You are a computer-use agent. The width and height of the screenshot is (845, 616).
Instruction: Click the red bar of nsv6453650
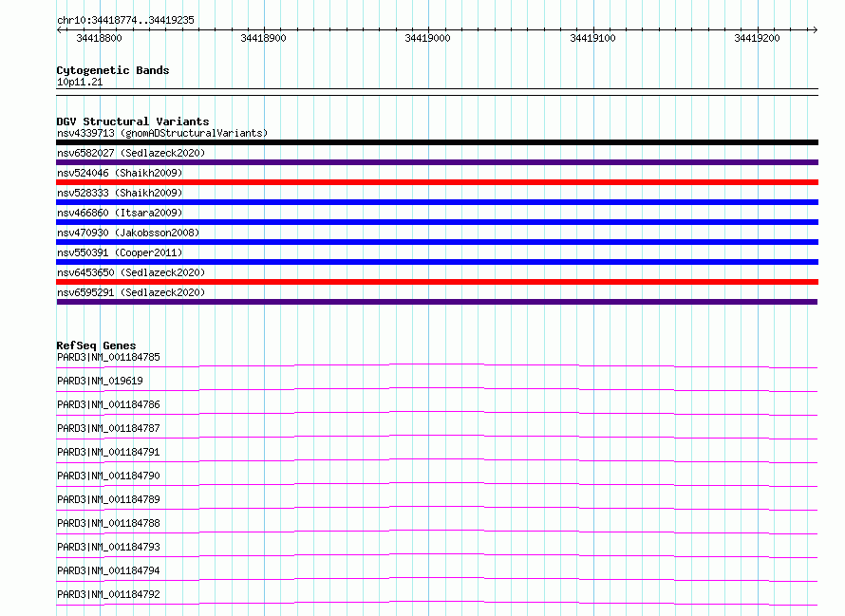tap(437, 282)
